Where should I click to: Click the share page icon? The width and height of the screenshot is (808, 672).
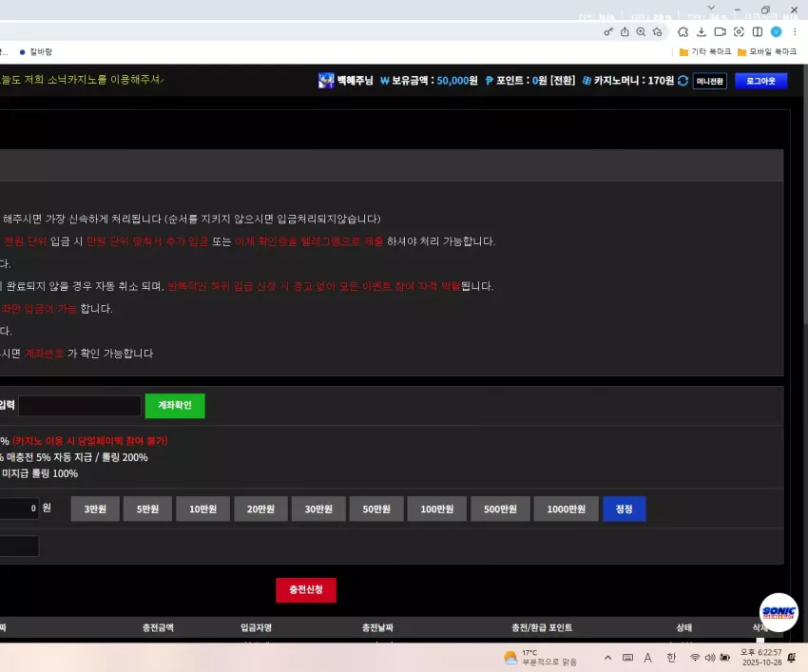(x=625, y=32)
